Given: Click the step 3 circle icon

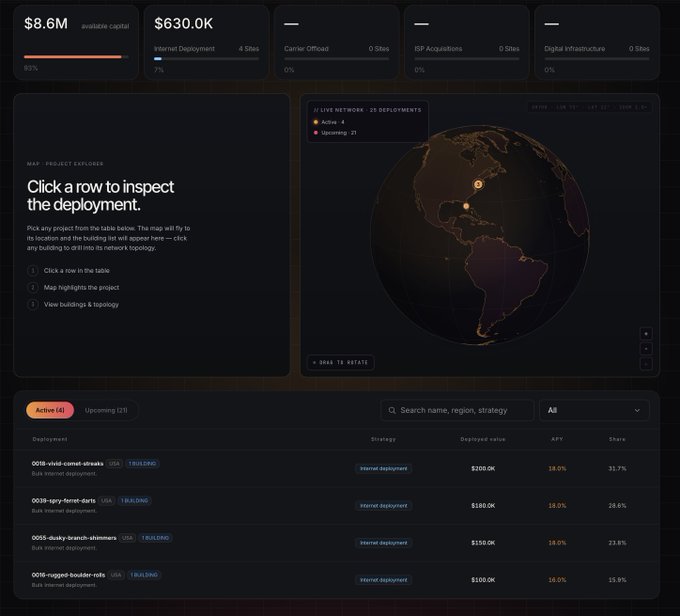Looking at the screenshot, I should point(33,305).
